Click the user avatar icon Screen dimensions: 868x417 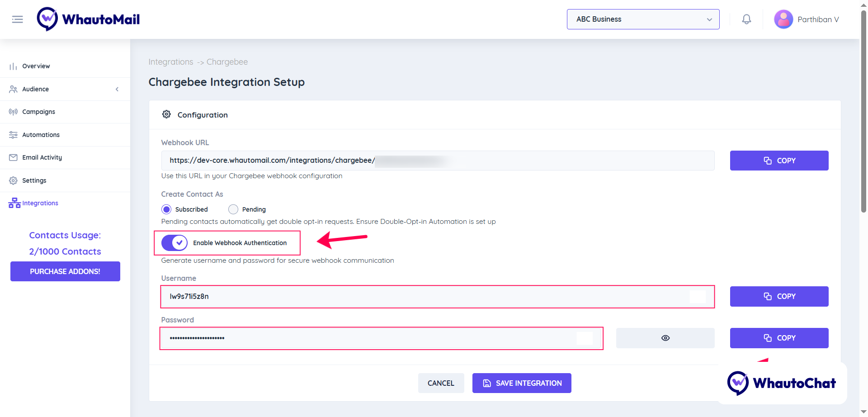783,19
